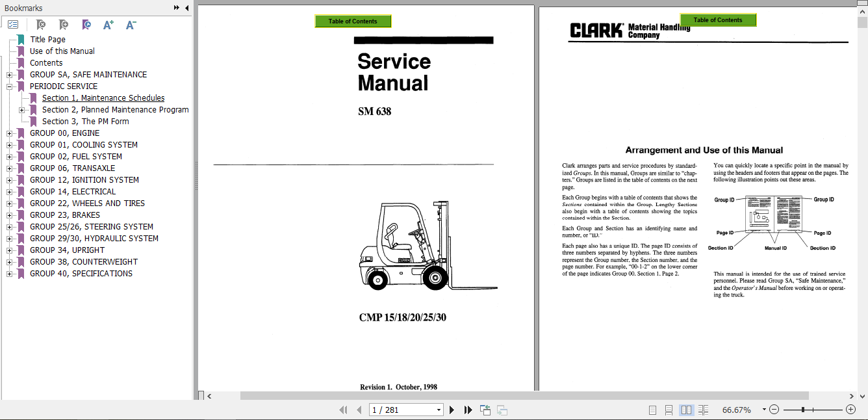Open GROUP 14, ELECTRICAL bookmark

tap(73, 192)
